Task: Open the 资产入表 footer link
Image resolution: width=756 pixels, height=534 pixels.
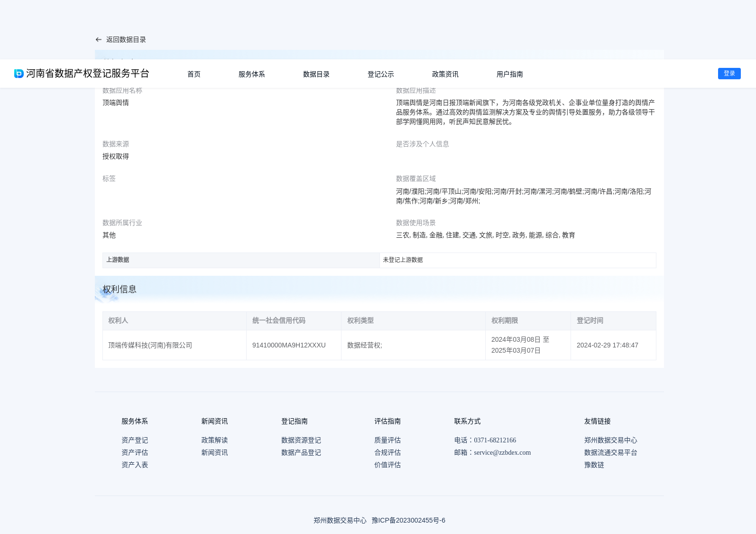Action: pos(135,465)
